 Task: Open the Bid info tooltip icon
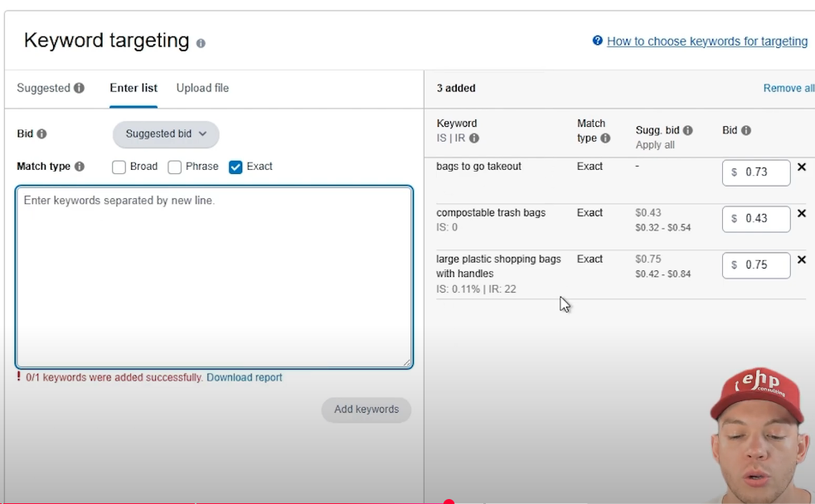click(42, 133)
